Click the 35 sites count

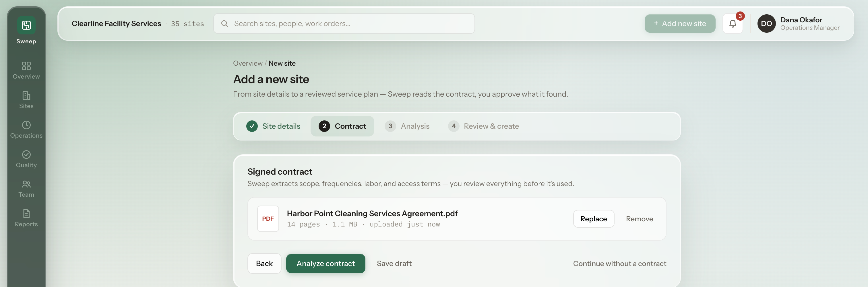pyautogui.click(x=187, y=24)
